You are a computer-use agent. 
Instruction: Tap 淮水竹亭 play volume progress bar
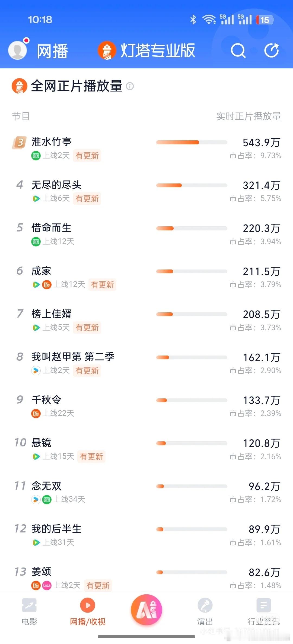(x=192, y=142)
